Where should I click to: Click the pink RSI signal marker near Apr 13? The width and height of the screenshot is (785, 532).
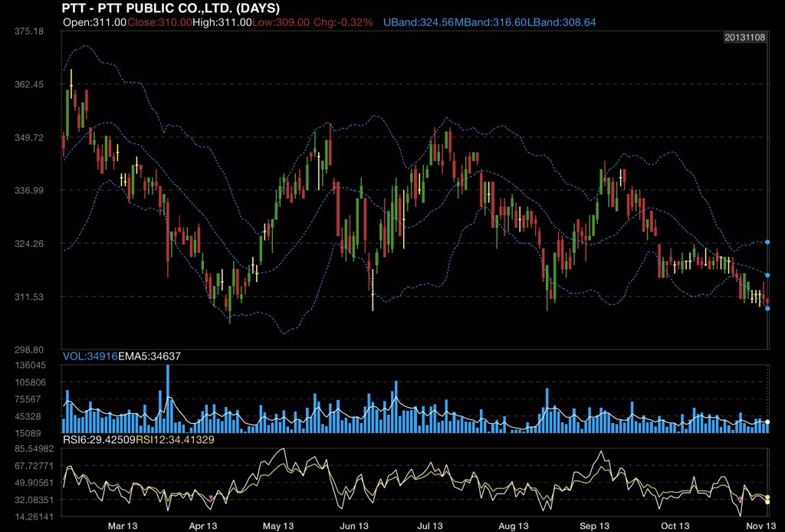coord(210,497)
